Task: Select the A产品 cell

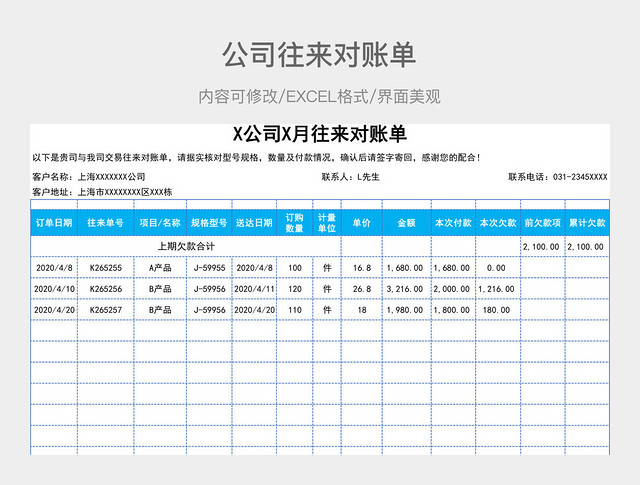Action: [160, 268]
